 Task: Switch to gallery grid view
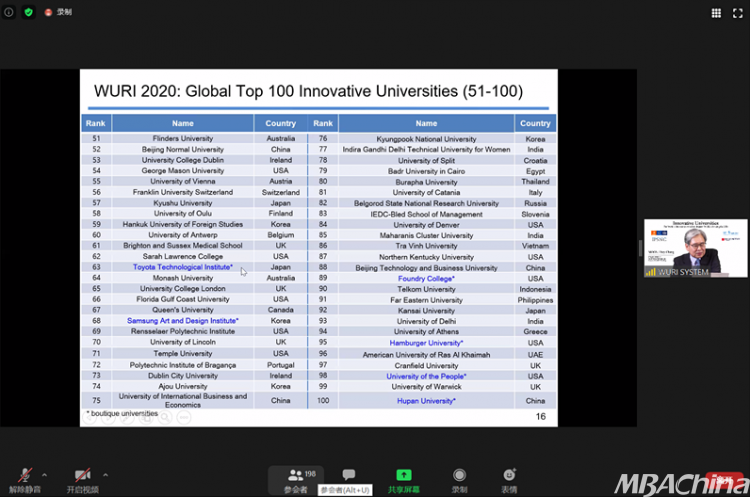click(x=716, y=13)
